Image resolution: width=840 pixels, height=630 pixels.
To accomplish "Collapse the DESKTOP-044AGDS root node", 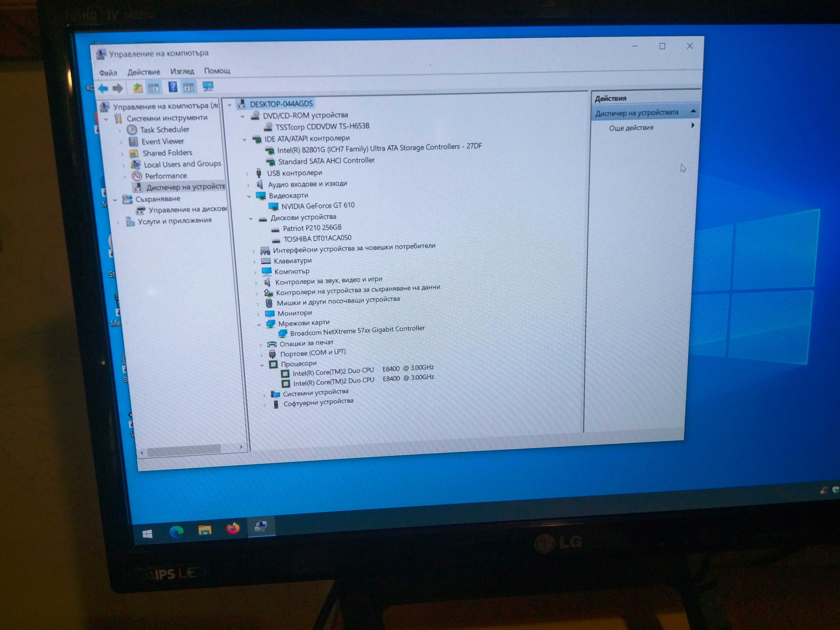I will (229, 105).
